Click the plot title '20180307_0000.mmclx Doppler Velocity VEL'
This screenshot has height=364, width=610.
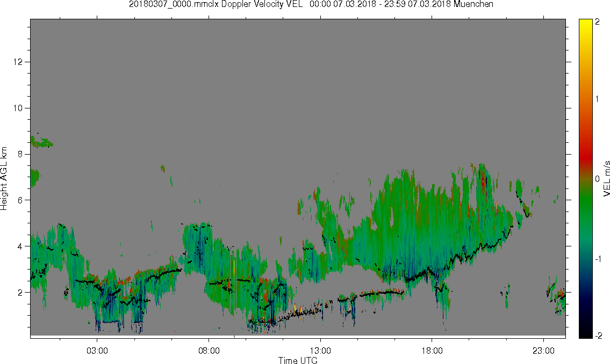[x=216, y=4]
